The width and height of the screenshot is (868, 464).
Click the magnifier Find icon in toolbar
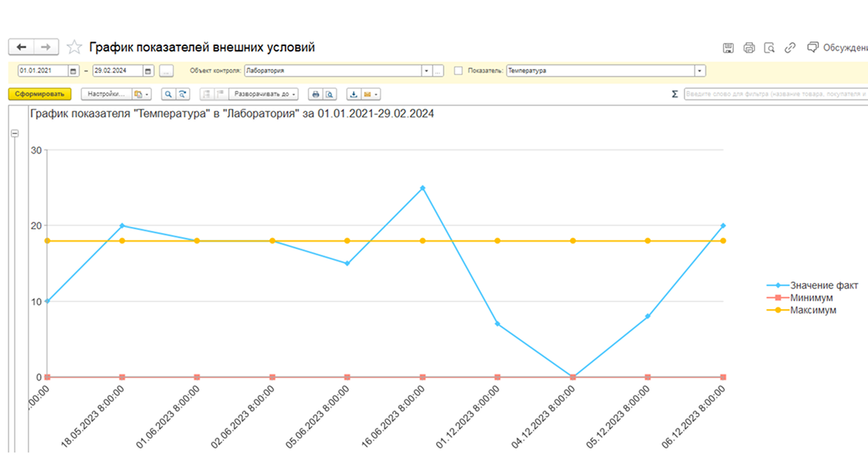pos(168,94)
